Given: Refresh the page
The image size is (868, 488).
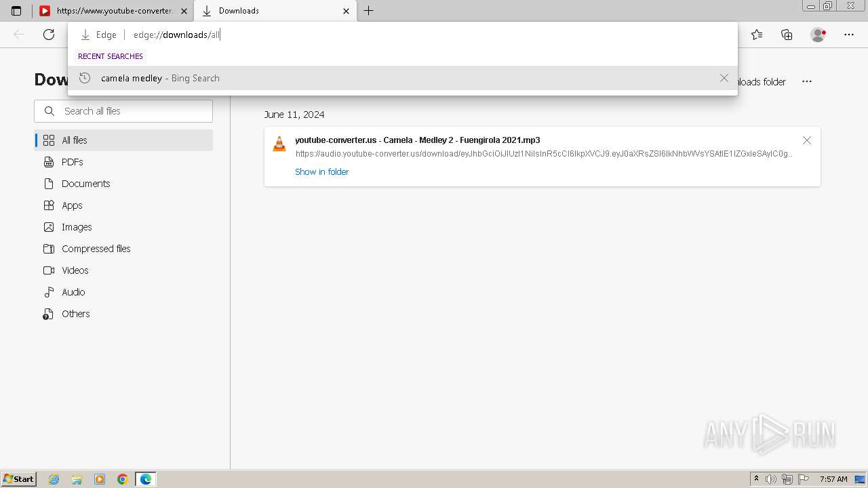Looking at the screenshot, I should click(49, 35).
